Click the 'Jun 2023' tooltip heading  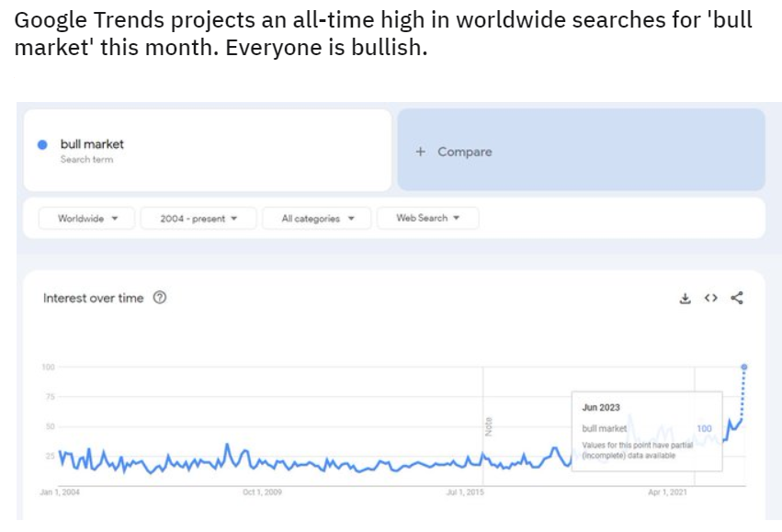coord(601,407)
